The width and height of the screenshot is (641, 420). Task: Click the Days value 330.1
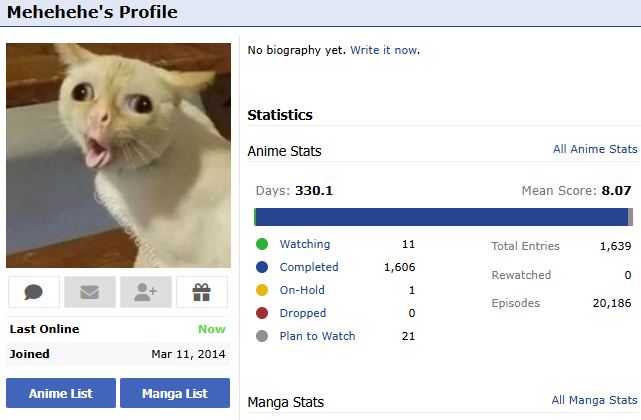tap(314, 191)
